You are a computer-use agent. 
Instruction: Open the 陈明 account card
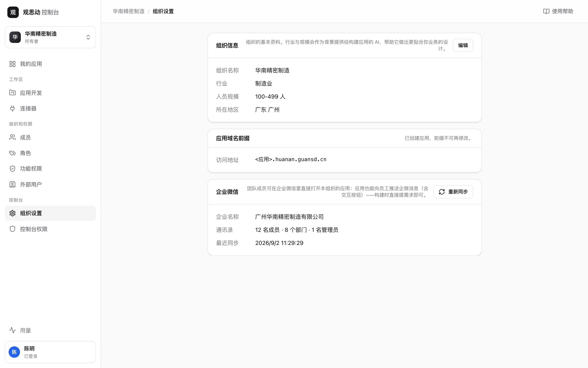[x=51, y=352]
